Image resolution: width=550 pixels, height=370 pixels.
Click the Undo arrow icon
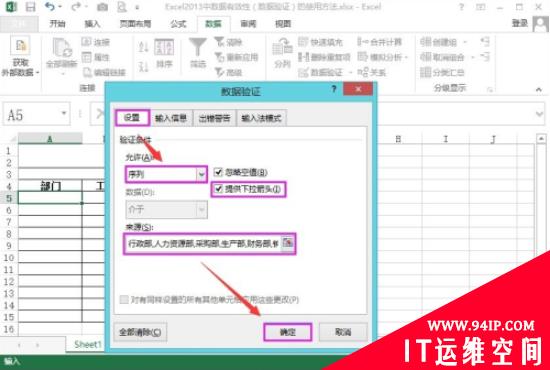50,6
